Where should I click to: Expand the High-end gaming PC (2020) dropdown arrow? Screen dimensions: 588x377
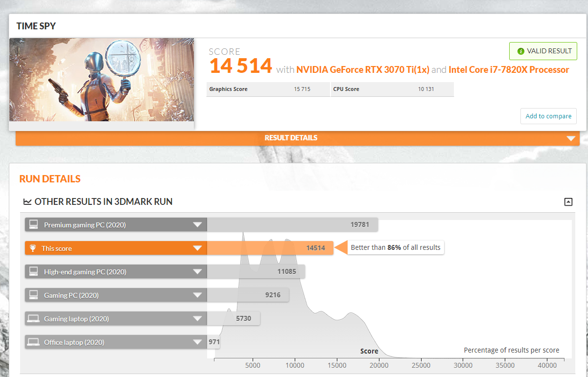197,272
